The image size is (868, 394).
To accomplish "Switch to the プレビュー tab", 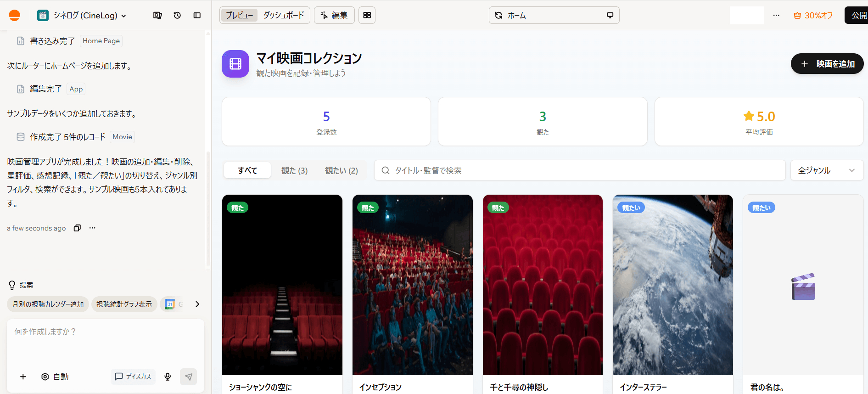I will point(239,15).
